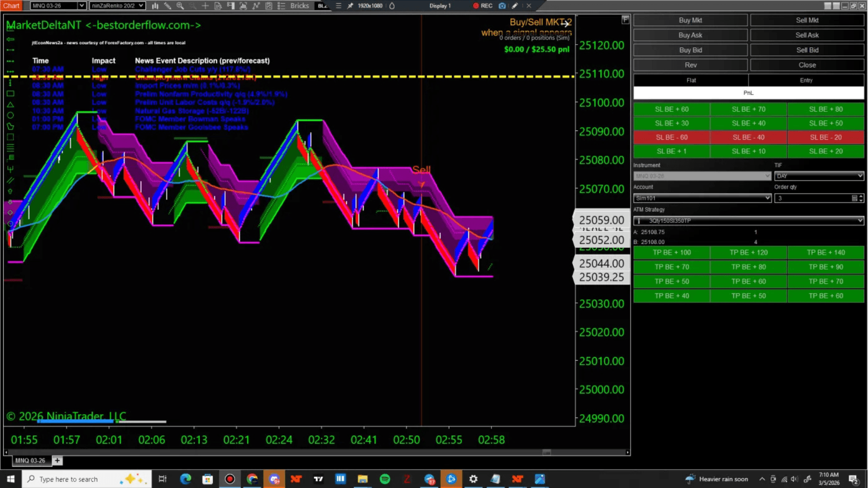
Task: Click the TP BE + 40 button
Action: [672, 296]
